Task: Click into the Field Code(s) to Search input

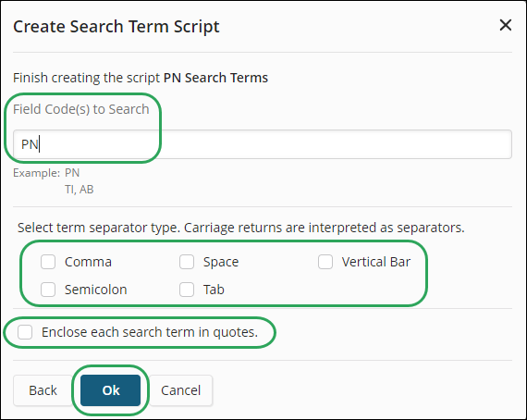Action: click(x=263, y=144)
